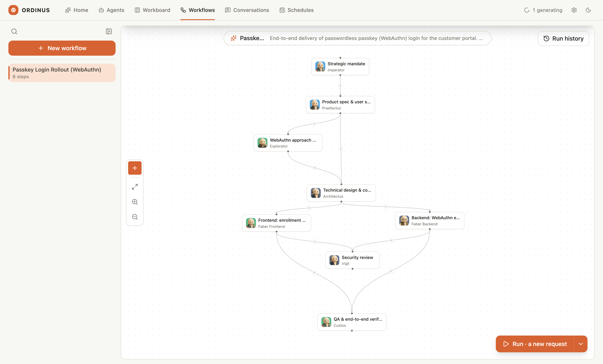Click the sparkle icon beside the workflow title
Screen dimensions: 603x364
(x=233, y=38)
